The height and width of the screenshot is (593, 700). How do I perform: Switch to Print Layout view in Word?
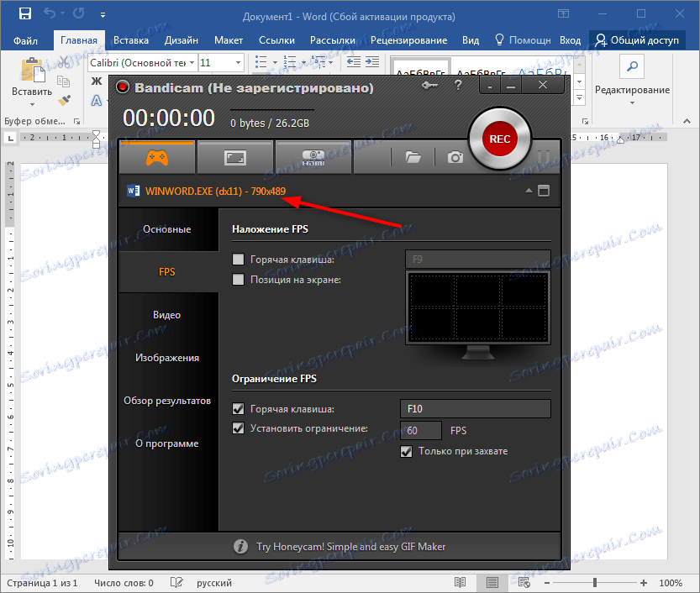(x=492, y=582)
